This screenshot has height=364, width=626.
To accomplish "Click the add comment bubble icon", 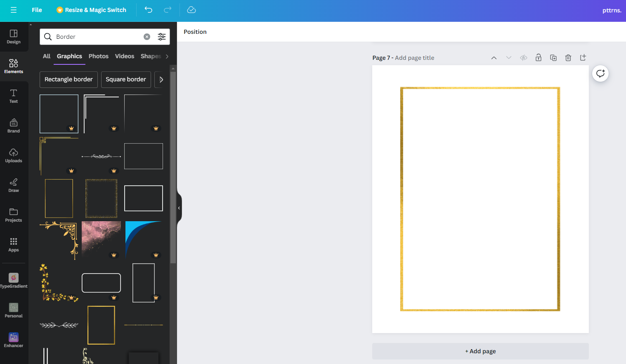I will 600,73.
